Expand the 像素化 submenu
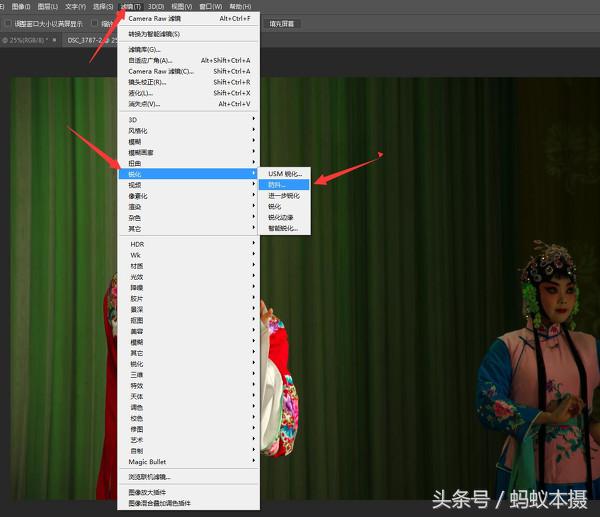This screenshot has width=600, height=517. [189, 196]
